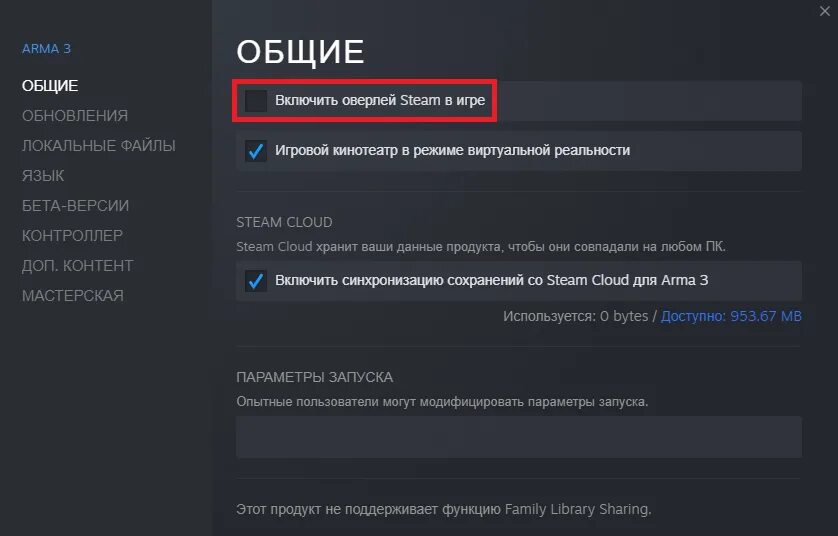Click the ARMA 3 title link
The height and width of the screenshot is (536, 838).
coord(46,49)
